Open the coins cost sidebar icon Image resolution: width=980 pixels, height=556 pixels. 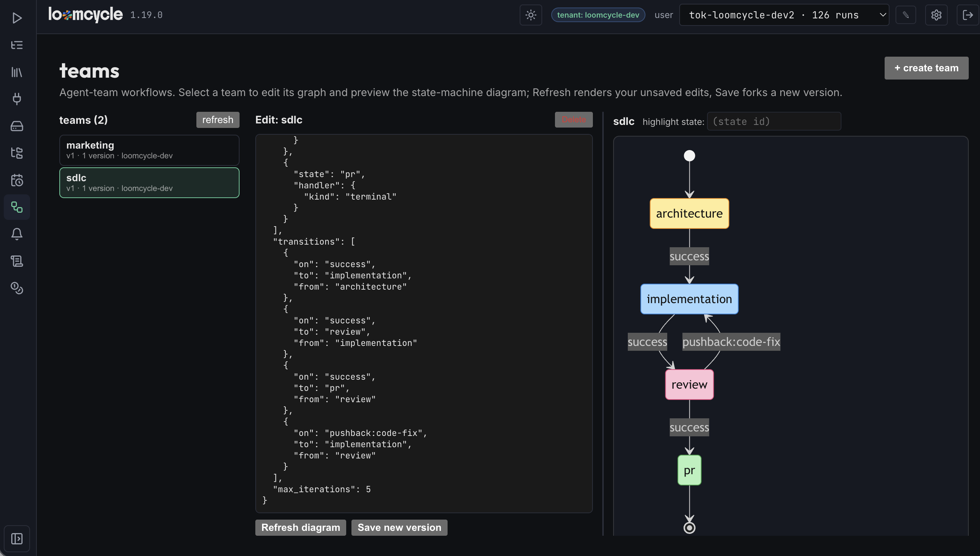[x=17, y=288]
